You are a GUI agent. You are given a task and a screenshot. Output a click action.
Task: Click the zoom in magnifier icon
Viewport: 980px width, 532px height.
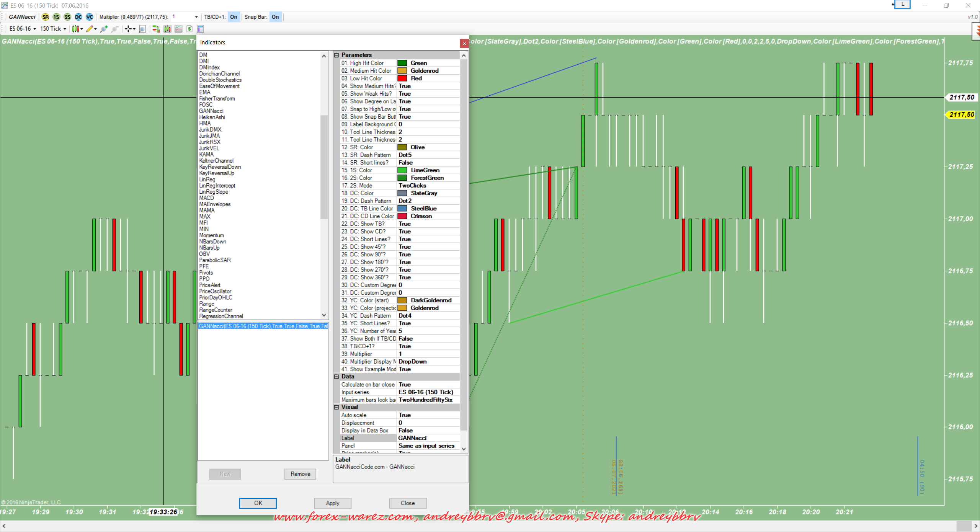pyautogui.click(x=104, y=29)
